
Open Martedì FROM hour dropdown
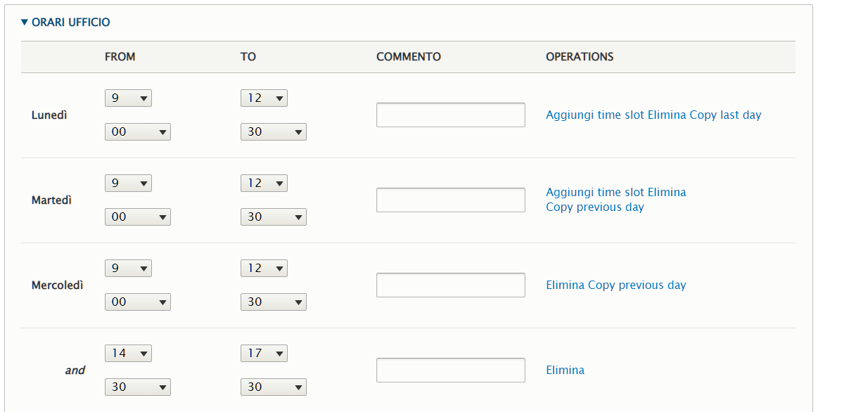(128, 184)
